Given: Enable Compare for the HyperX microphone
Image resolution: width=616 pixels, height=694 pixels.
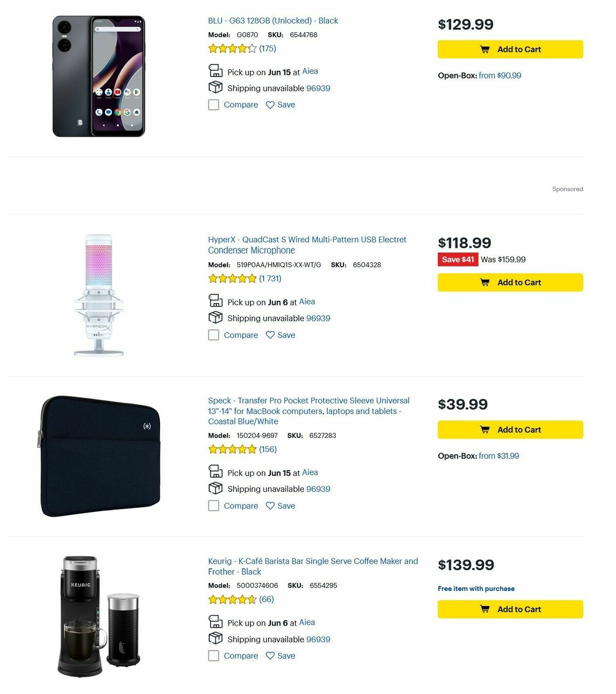Looking at the screenshot, I should point(214,335).
